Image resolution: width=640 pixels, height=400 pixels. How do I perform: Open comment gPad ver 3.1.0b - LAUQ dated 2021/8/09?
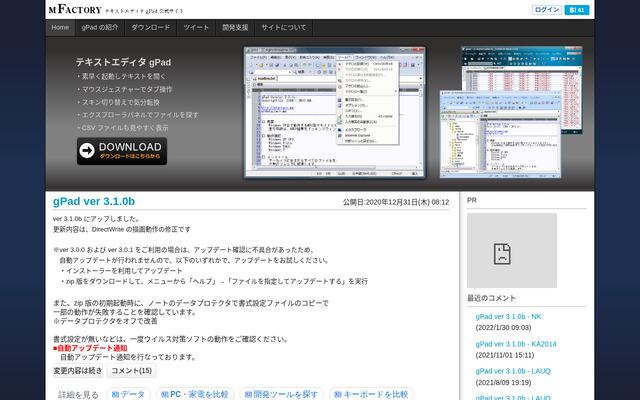coord(513,371)
